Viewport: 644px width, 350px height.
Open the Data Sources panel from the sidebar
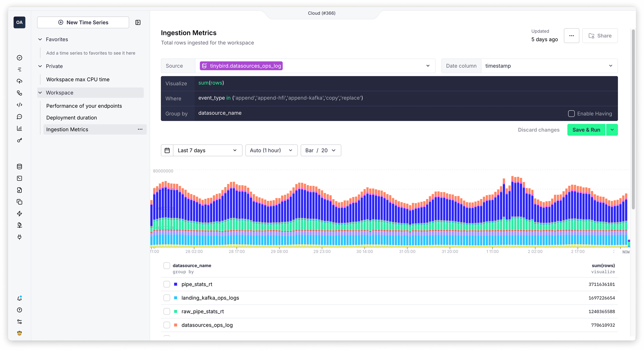[x=19, y=166]
